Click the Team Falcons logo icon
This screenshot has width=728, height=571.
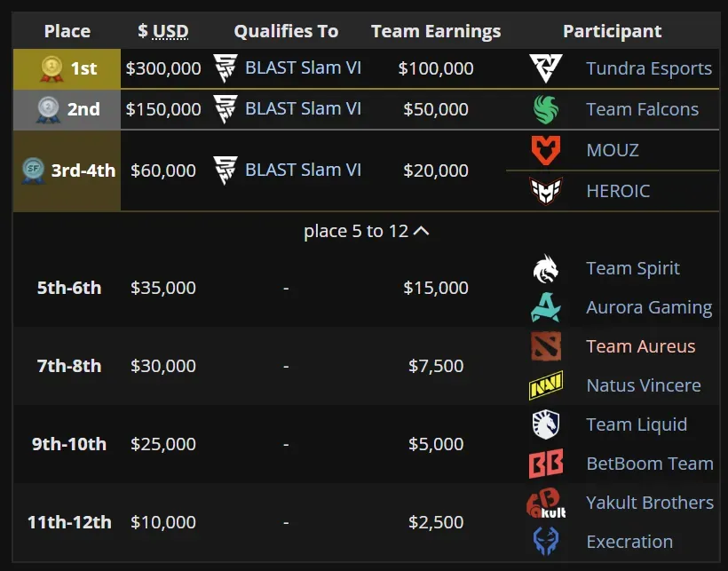click(546, 109)
